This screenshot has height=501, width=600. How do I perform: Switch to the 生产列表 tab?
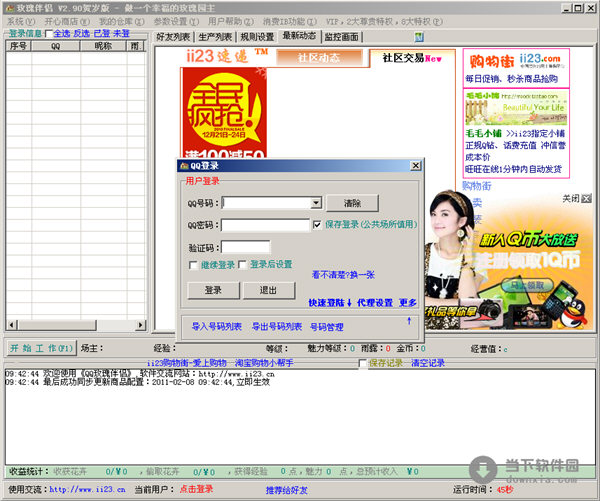(215, 37)
